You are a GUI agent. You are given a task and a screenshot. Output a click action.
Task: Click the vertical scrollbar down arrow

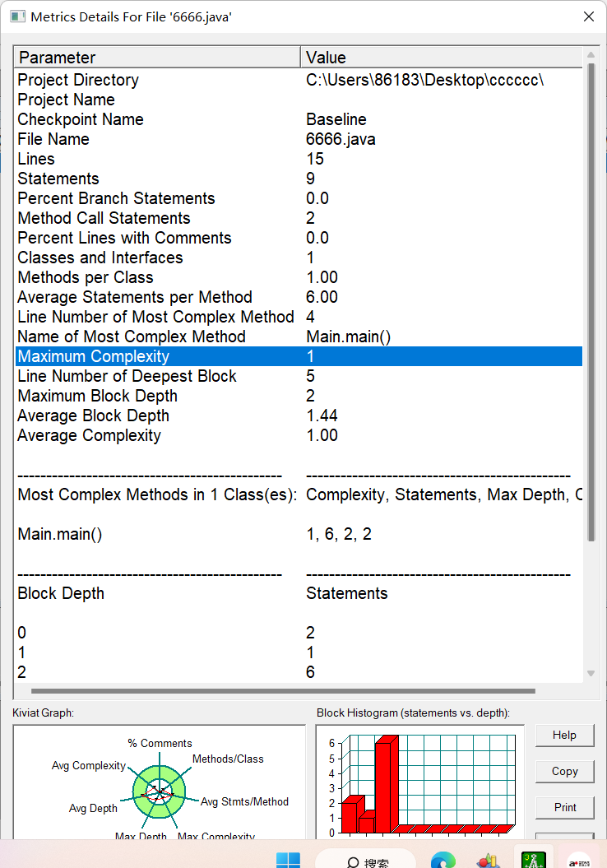[x=591, y=674]
